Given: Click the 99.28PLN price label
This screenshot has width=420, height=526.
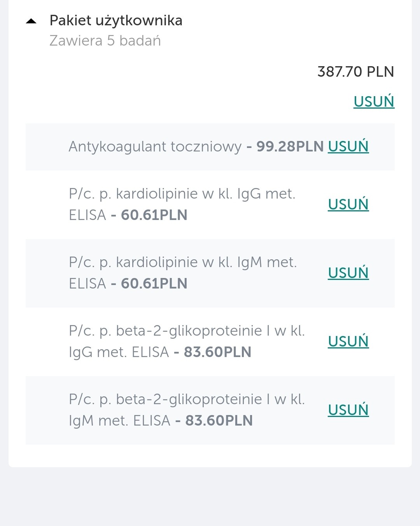Looking at the screenshot, I should [x=290, y=147].
